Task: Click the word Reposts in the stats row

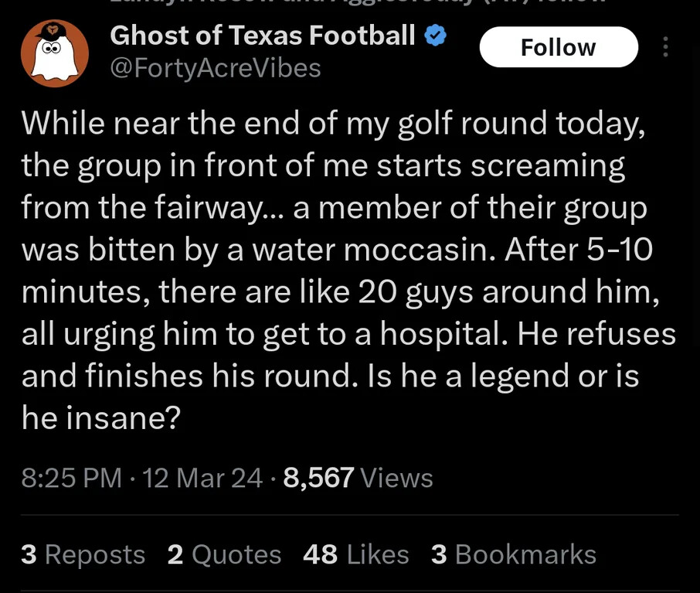Action: pyautogui.click(x=95, y=555)
